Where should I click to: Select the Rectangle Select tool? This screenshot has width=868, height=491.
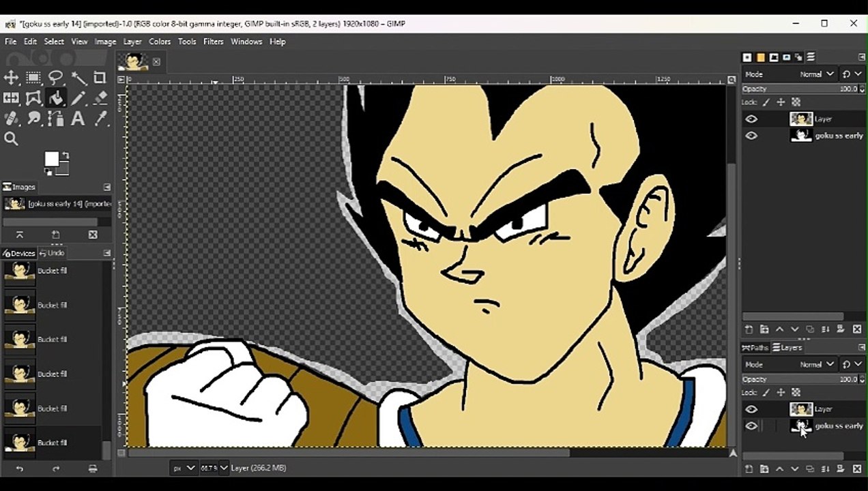point(33,78)
